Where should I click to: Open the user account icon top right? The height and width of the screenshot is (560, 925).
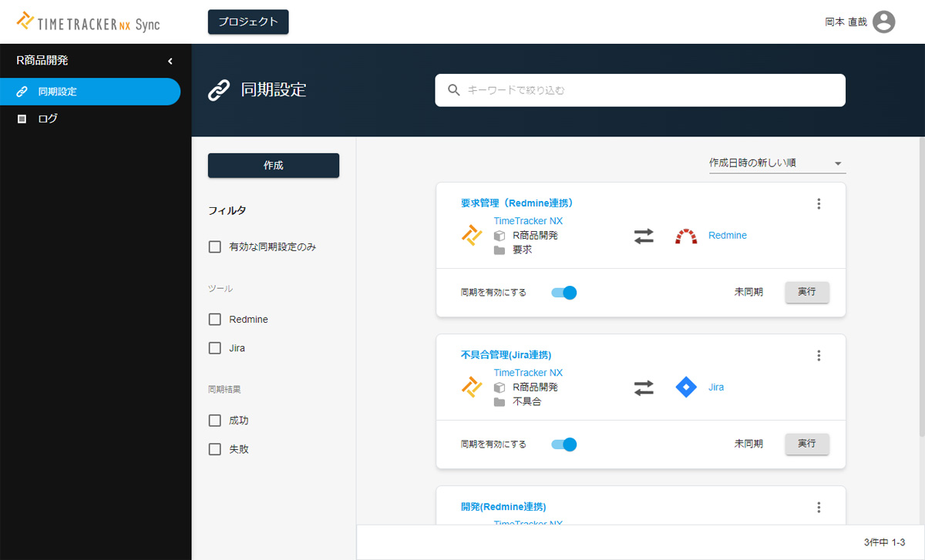pos(883,22)
